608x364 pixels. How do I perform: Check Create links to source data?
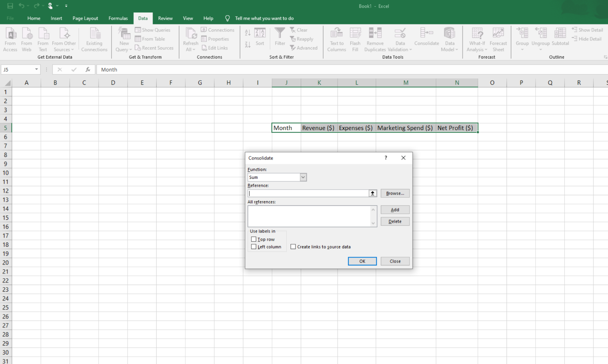(293, 247)
